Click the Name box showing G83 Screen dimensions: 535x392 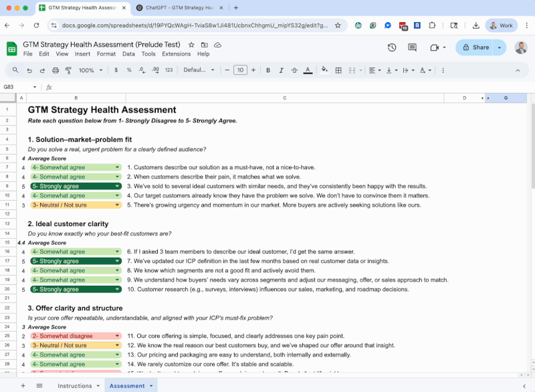coord(16,87)
